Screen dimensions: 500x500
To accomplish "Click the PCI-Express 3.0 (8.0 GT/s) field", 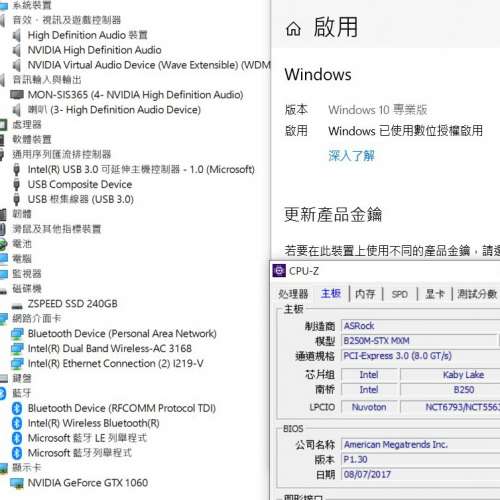I will coord(421,356).
